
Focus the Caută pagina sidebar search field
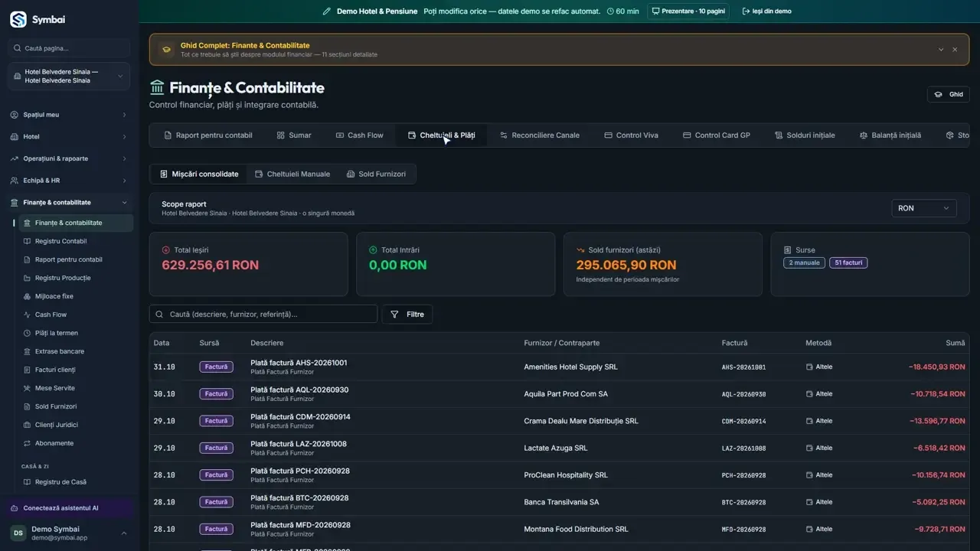tap(69, 48)
